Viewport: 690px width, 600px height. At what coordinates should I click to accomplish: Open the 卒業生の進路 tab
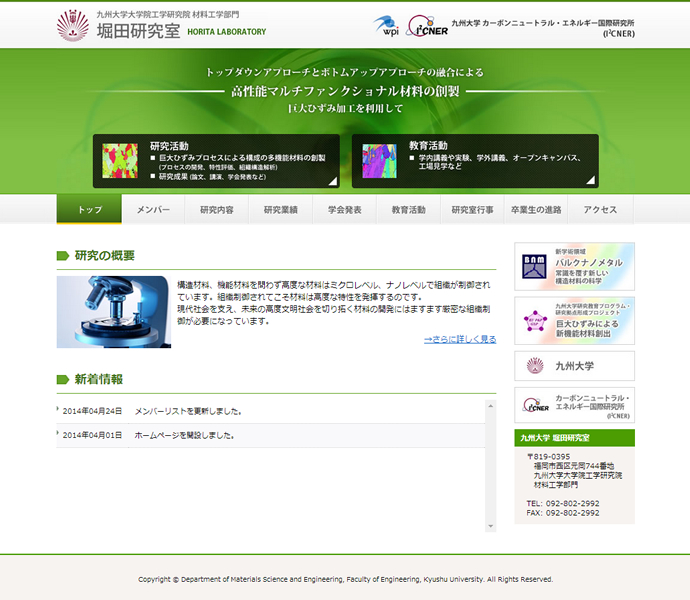(536, 210)
